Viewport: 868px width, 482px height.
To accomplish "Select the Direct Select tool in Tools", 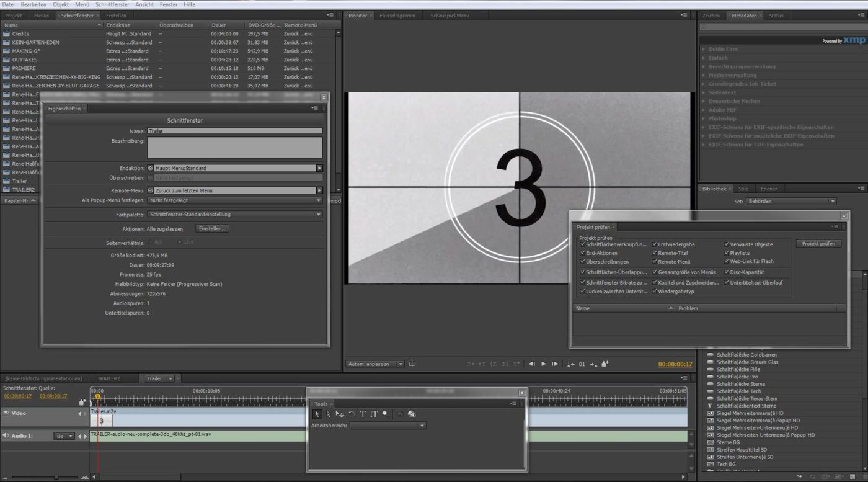I will pyautogui.click(x=329, y=414).
